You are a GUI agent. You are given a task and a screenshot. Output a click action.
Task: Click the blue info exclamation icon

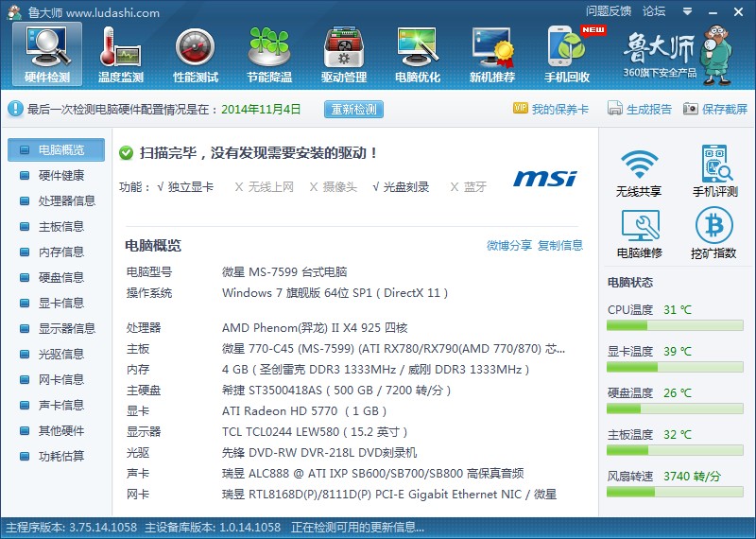click(15, 109)
